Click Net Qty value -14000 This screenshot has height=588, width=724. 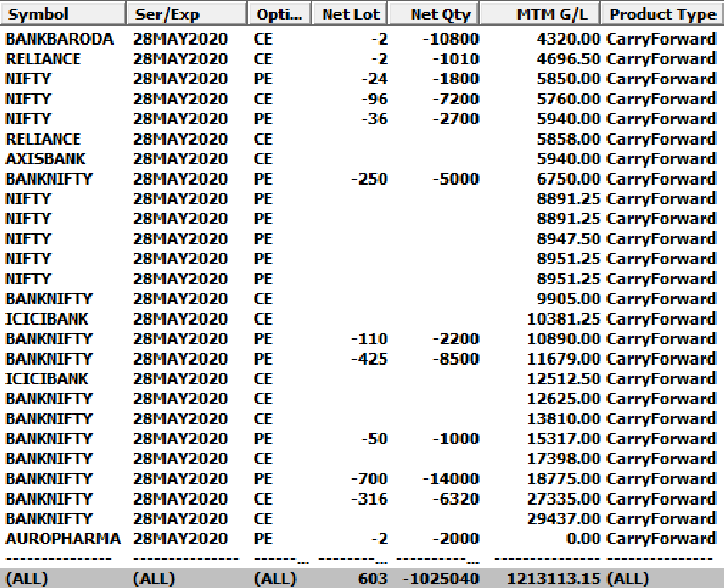pyautogui.click(x=451, y=479)
